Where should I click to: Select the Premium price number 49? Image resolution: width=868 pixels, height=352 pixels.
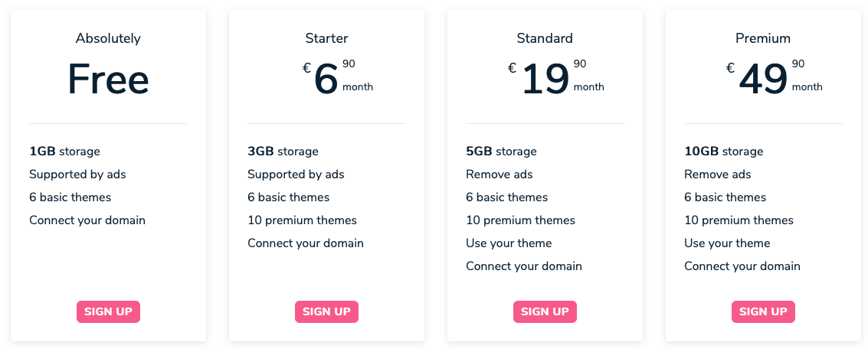[763, 79]
